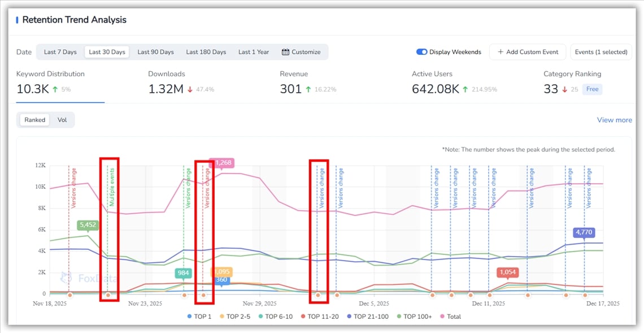
Task: Click the Multiple events marker dot on timeline
Action: (108, 295)
